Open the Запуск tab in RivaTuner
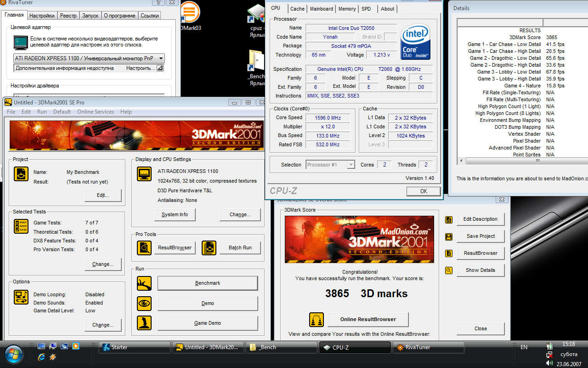Viewport: 588px width, 368px height. click(x=90, y=16)
